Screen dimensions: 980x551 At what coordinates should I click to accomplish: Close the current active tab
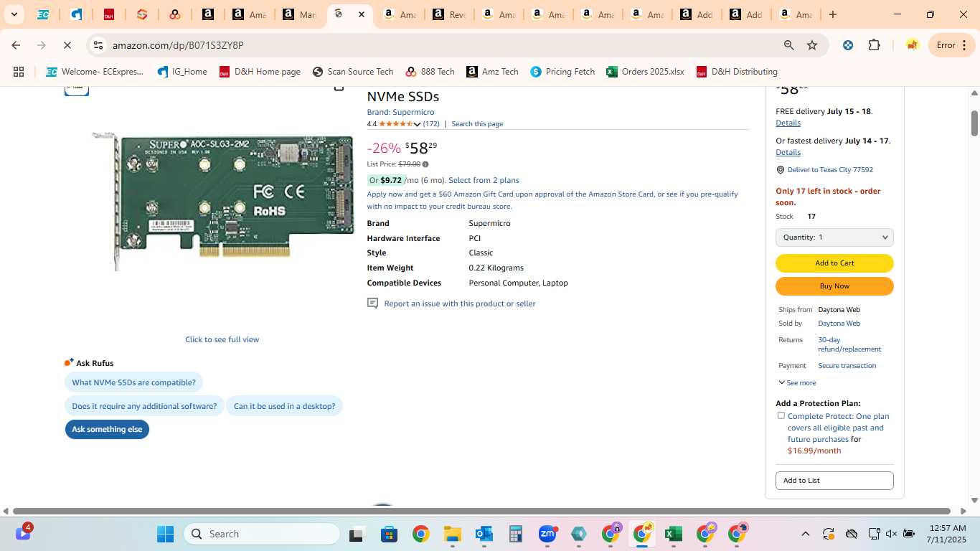pyautogui.click(x=362, y=14)
